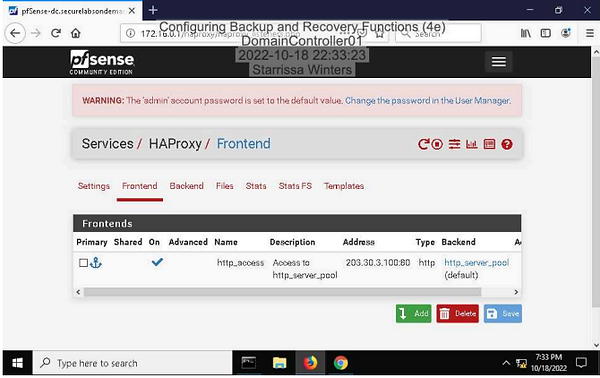Click the Firefox Search field
This screenshot has width=600, height=378.
(x=438, y=34)
